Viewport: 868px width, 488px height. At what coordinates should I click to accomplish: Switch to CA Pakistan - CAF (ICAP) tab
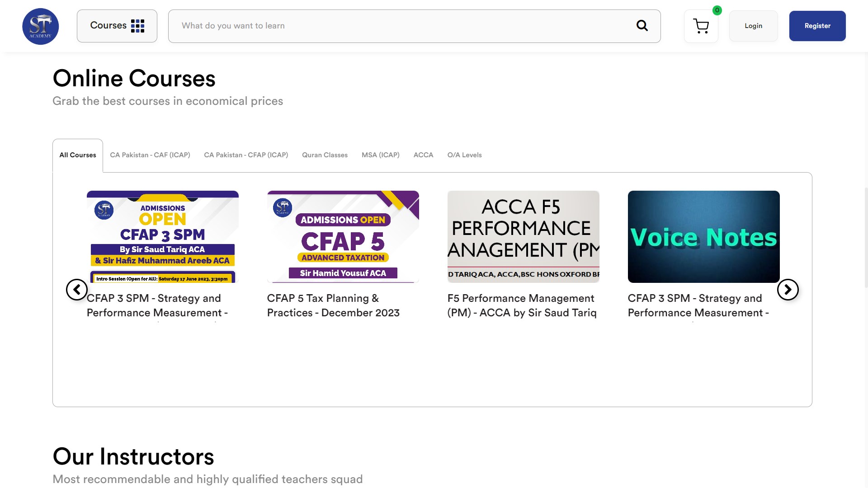tap(150, 155)
